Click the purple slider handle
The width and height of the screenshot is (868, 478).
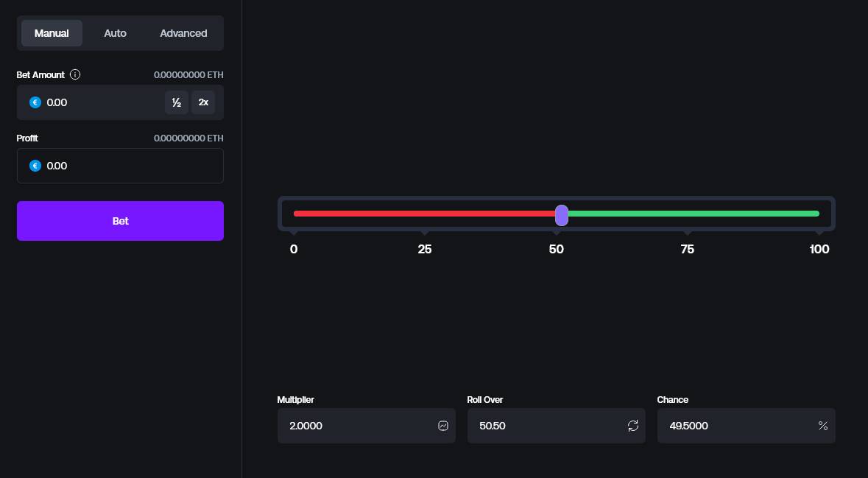pyautogui.click(x=561, y=215)
